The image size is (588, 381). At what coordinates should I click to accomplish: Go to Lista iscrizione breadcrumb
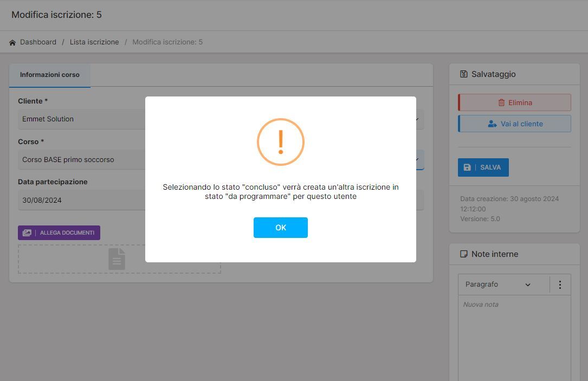pos(94,42)
